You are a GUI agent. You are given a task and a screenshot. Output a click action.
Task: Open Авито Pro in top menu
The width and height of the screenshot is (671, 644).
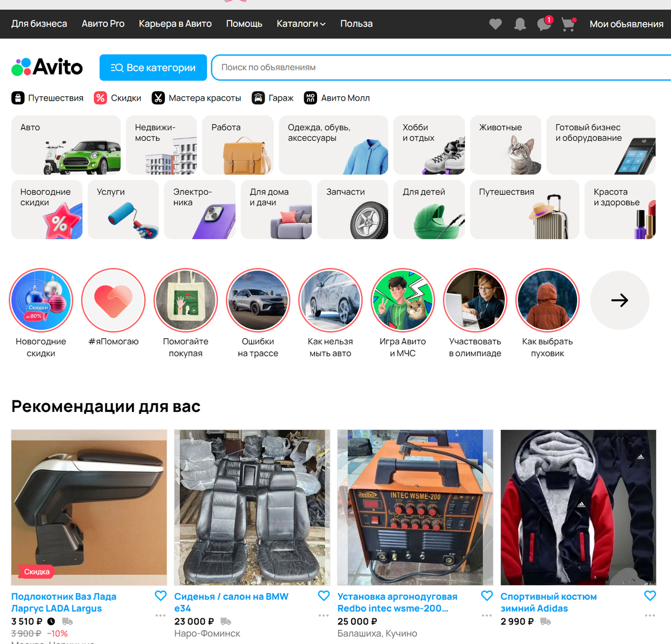click(x=103, y=24)
